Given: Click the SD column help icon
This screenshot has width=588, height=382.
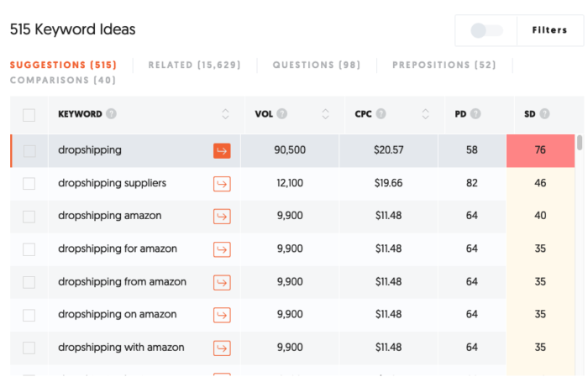Looking at the screenshot, I should tap(544, 113).
